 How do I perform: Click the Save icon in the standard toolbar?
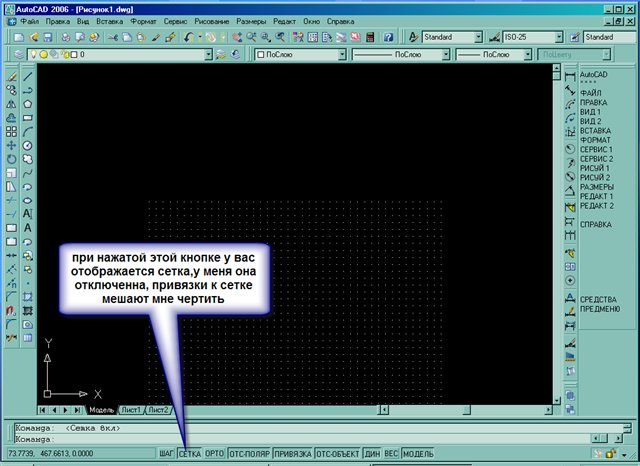[x=49, y=37]
